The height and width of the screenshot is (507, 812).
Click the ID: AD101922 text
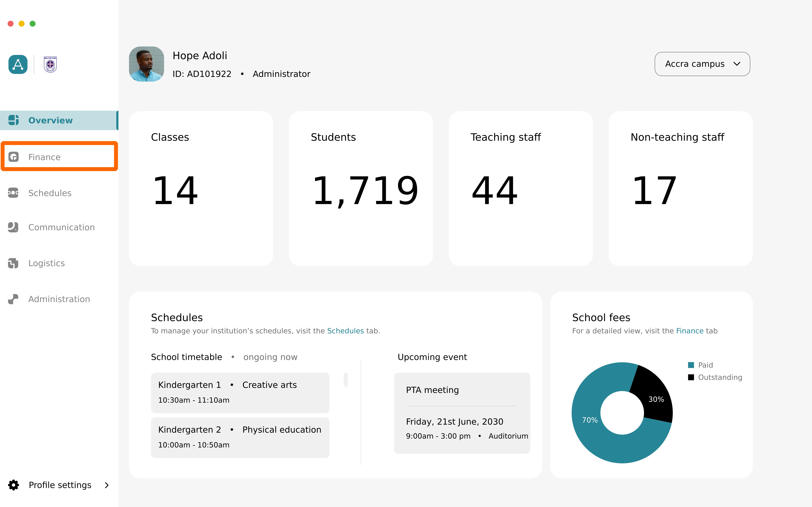click(x=202, y=74)
